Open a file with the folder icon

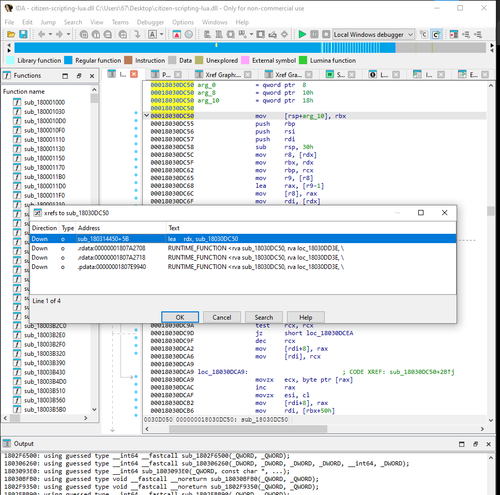pos(11,34)
